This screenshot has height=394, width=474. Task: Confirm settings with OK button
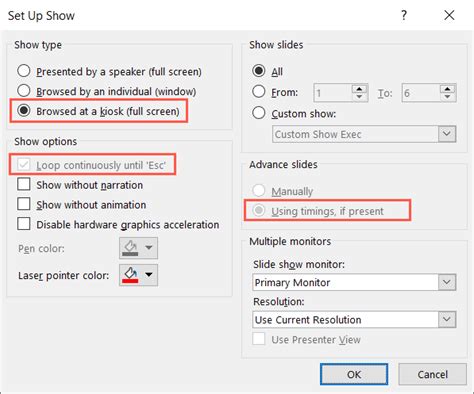click(x=354, y=374)
